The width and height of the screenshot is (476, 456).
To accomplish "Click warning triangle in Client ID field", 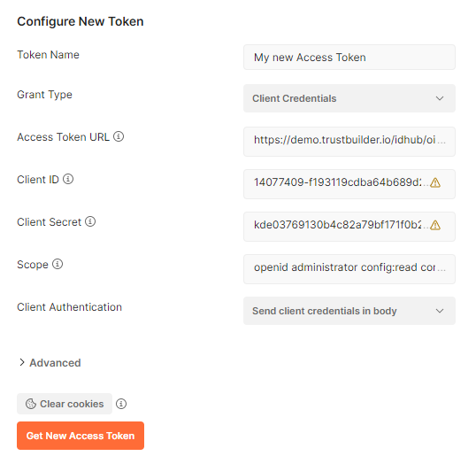I will (435, 182).
